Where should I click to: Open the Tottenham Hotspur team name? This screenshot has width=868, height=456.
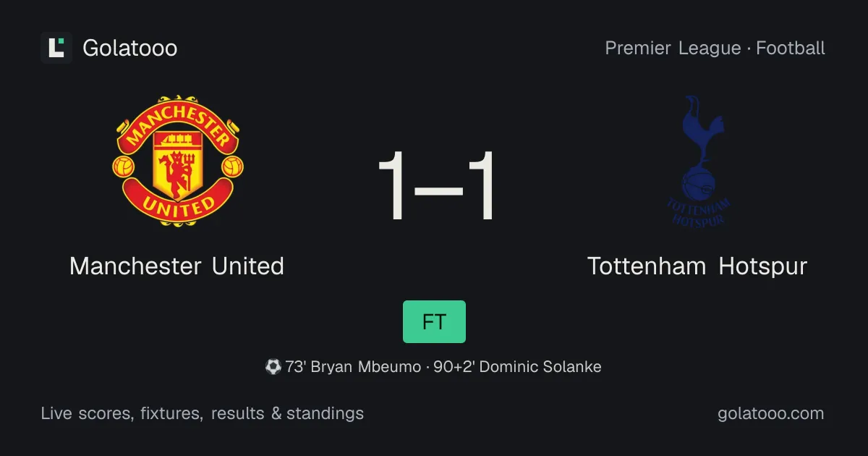coord(697,266)
